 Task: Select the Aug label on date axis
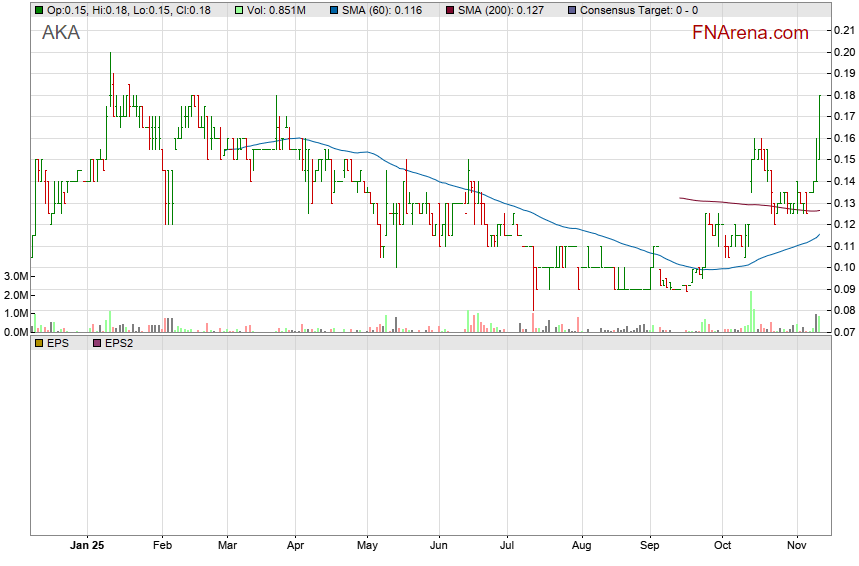[581, 547]
